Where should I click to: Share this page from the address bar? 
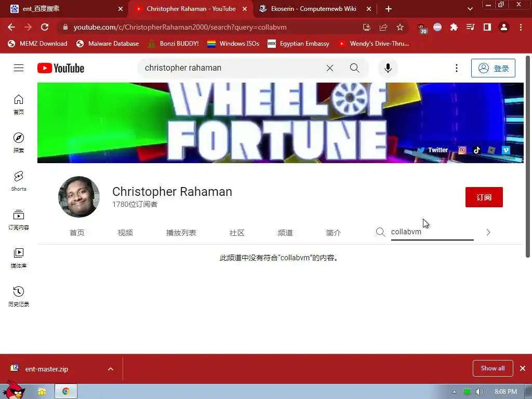coord(383,27)
